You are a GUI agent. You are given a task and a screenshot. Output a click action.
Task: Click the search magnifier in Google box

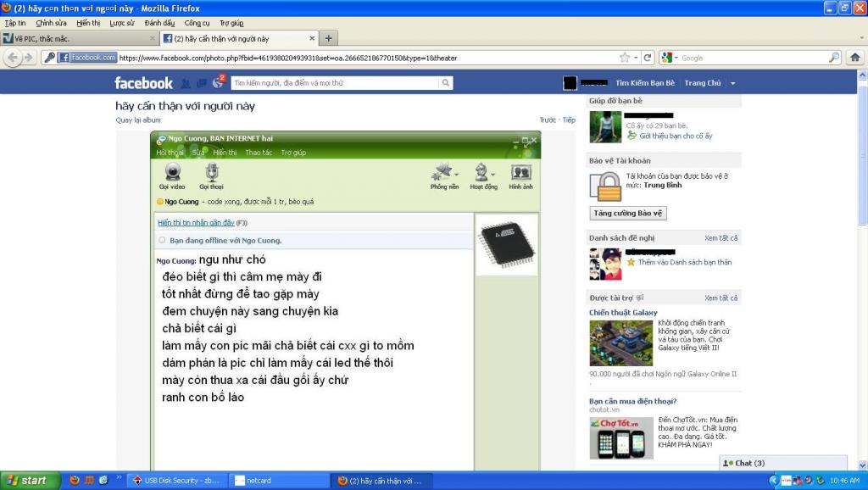coord(834,58)
